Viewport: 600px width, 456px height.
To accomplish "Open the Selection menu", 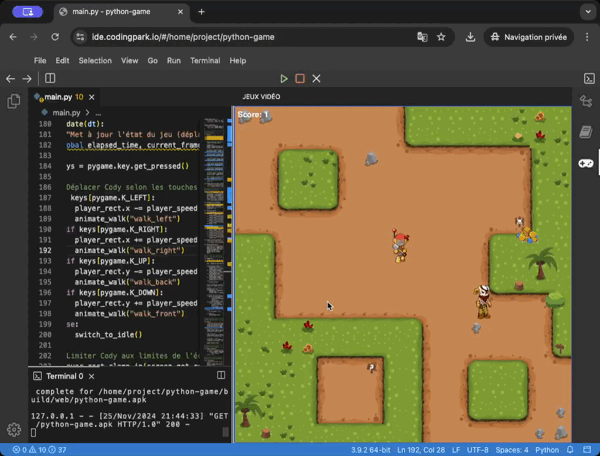I will [x=95, y=60].
